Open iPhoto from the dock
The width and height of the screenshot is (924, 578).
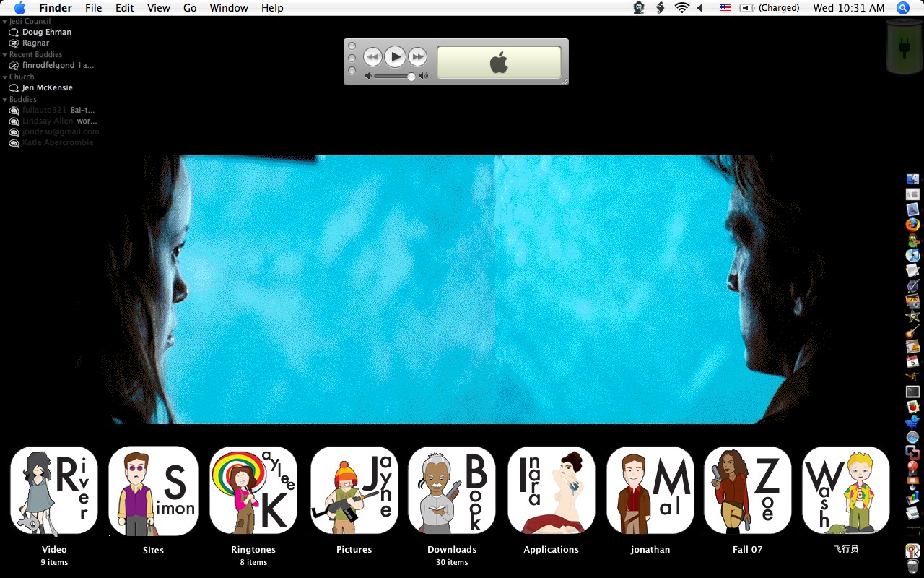point(912,301)
